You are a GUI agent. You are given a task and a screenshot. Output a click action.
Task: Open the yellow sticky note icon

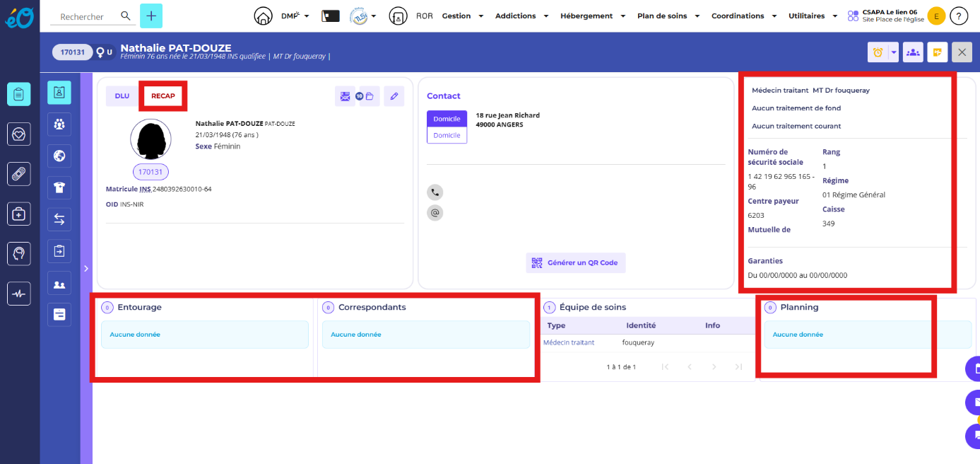point(937,52)
